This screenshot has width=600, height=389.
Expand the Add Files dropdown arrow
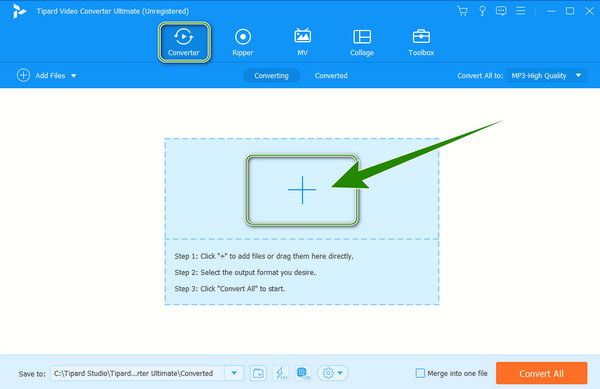click(x=73, y=76)
